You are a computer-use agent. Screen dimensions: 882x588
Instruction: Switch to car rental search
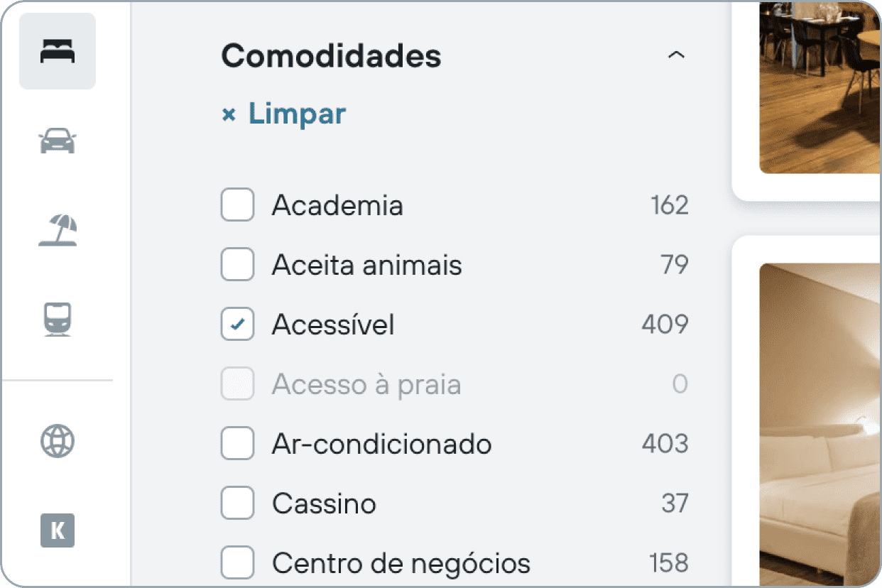(58, 141)
